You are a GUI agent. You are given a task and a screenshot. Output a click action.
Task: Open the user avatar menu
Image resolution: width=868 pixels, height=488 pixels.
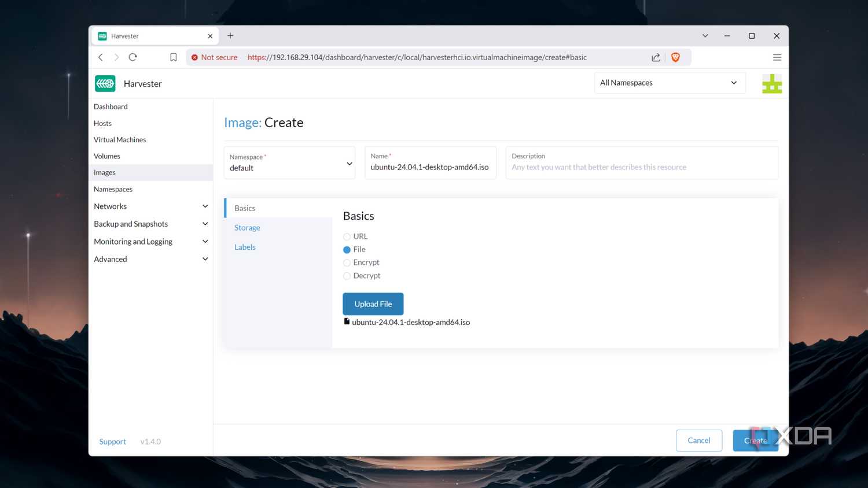[772, 84]
